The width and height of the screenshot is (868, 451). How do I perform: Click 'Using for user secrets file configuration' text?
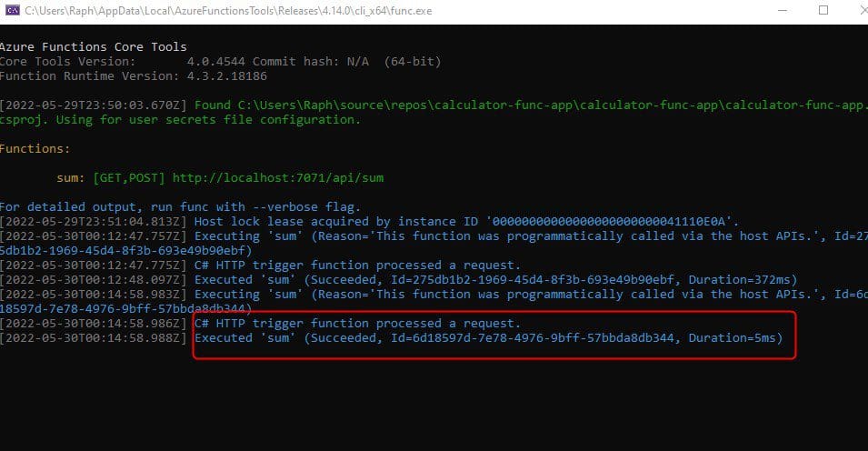coord(207,120)
